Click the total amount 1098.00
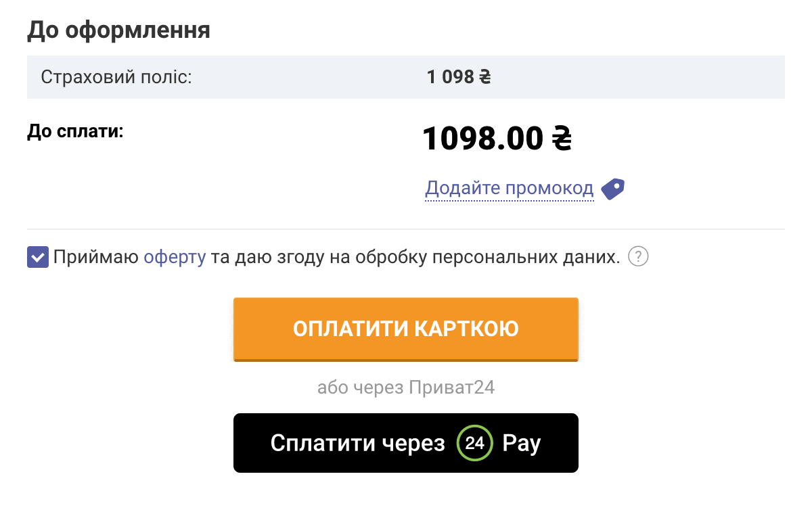This screenshot has width=812, height=514. coord(482,139)
